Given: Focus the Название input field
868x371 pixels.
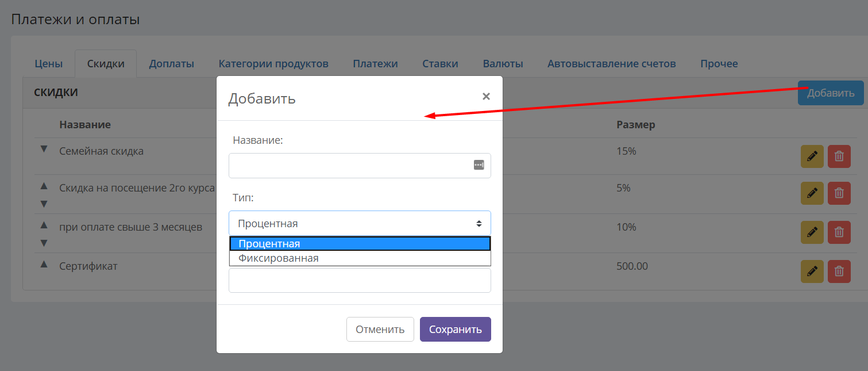Looking at the screenshot, I should tap(360, 166).
